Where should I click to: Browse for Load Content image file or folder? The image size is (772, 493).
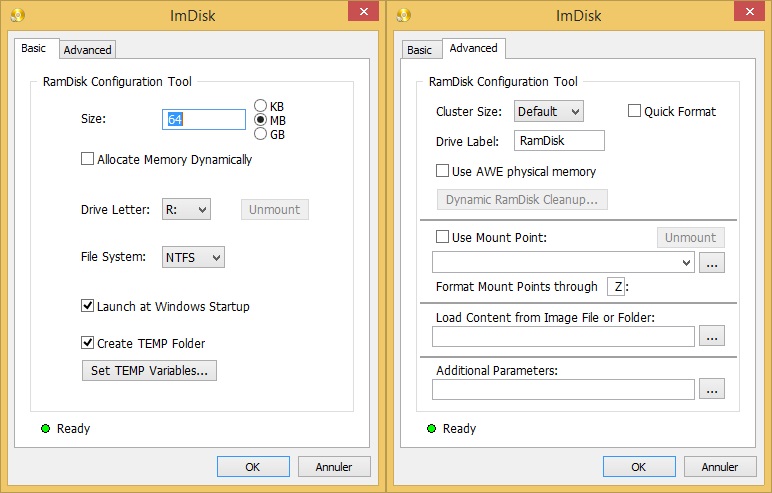[x=712, y=337]
